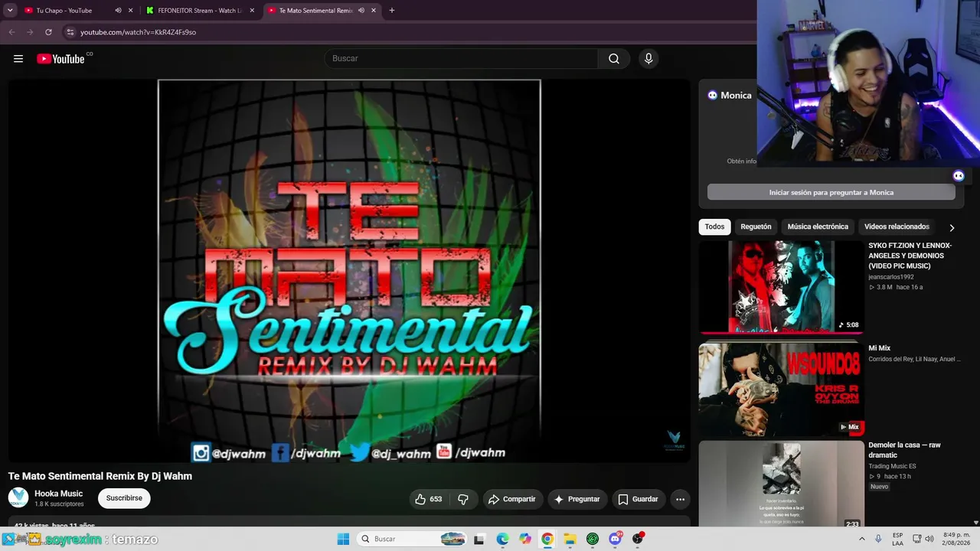Click the Te Mato Sentimental video player
The image size is (980, 551).
point(349,272)
